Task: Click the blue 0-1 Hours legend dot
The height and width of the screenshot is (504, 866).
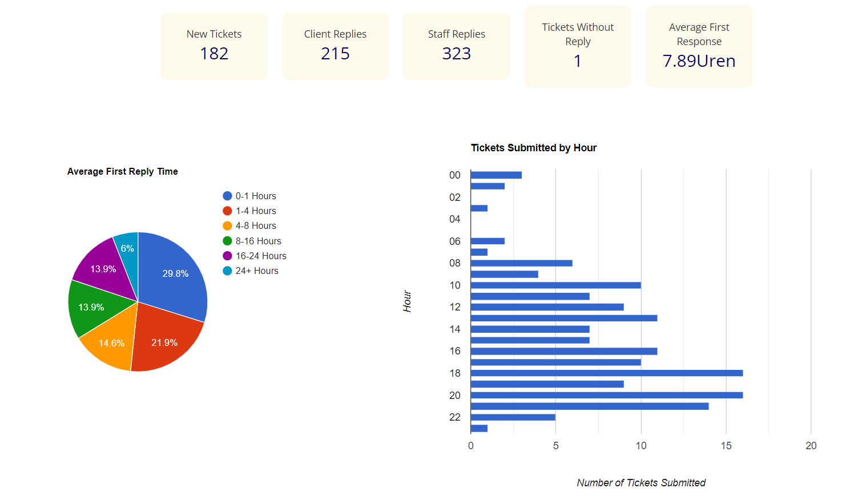Action: [x=227, y=196]
